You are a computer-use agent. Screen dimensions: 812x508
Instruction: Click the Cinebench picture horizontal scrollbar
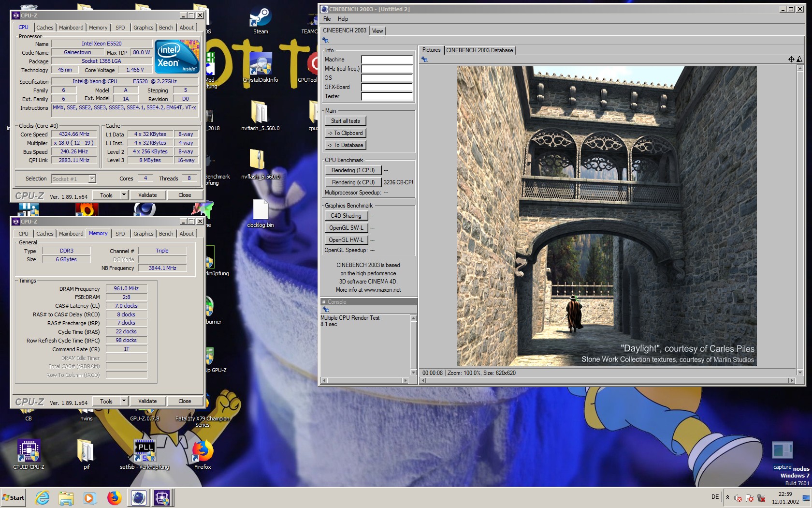tap(608, 381)
